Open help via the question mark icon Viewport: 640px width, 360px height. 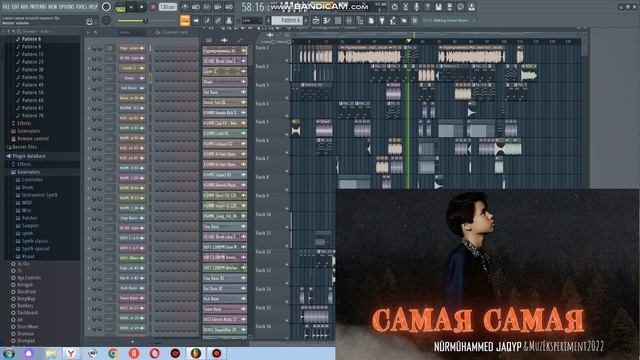coord(427,7)
